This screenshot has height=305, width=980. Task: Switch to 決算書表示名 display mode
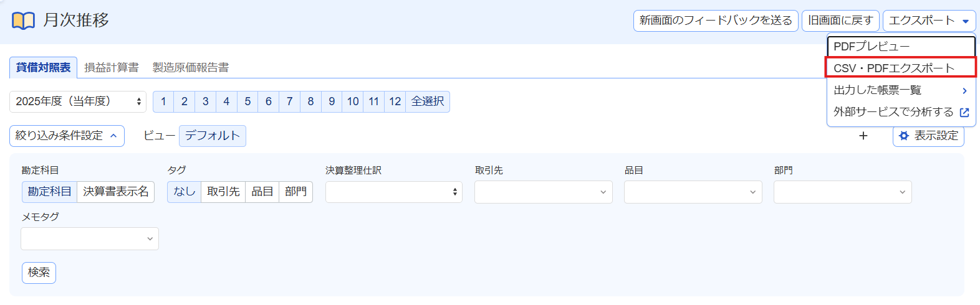point(116,192)
